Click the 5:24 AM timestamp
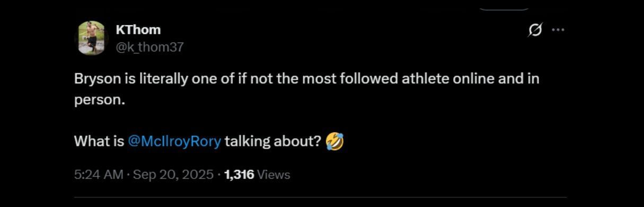 tap(99, 174)
